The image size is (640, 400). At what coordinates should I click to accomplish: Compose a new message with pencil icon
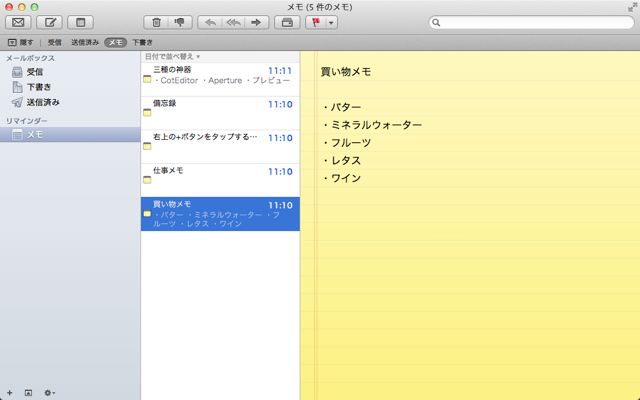click(x=49, y=22)
